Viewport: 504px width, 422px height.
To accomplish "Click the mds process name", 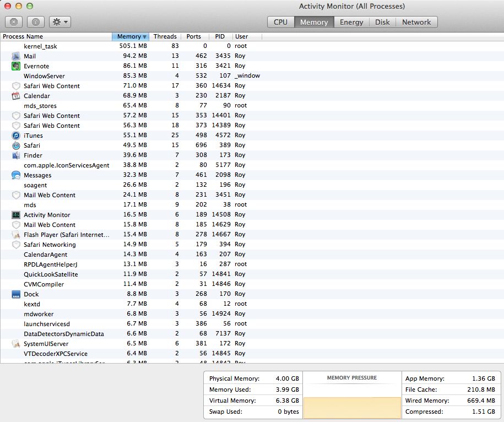I will coord(30,205).
